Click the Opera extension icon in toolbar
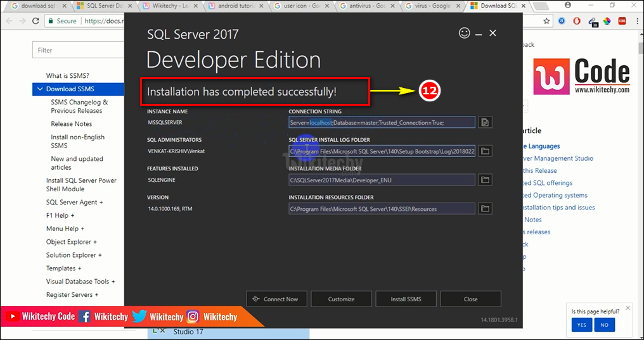Image resolution: width=644 pixels, height=340 pixels. click(x=577, y=21)
